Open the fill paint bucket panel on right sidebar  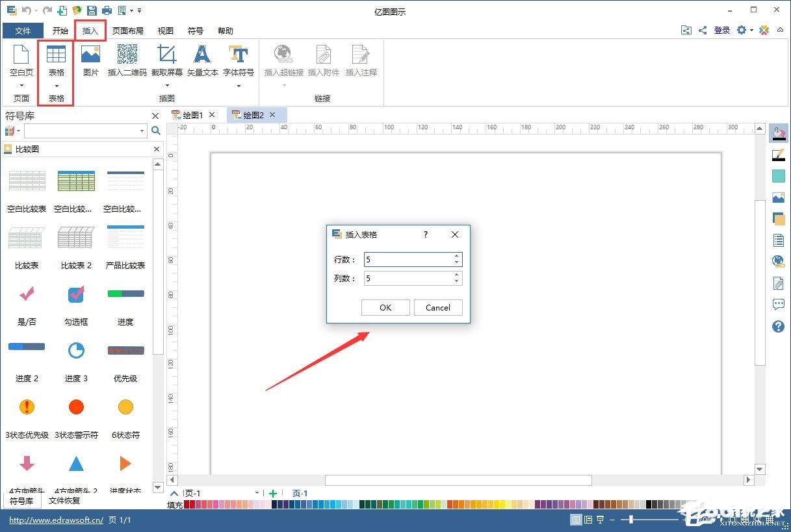click(778, 134)
